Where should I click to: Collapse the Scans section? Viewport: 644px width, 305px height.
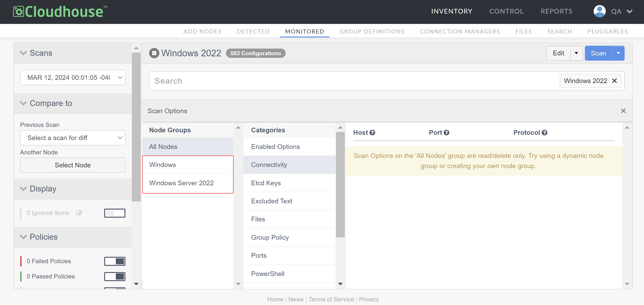coord(23,53)
